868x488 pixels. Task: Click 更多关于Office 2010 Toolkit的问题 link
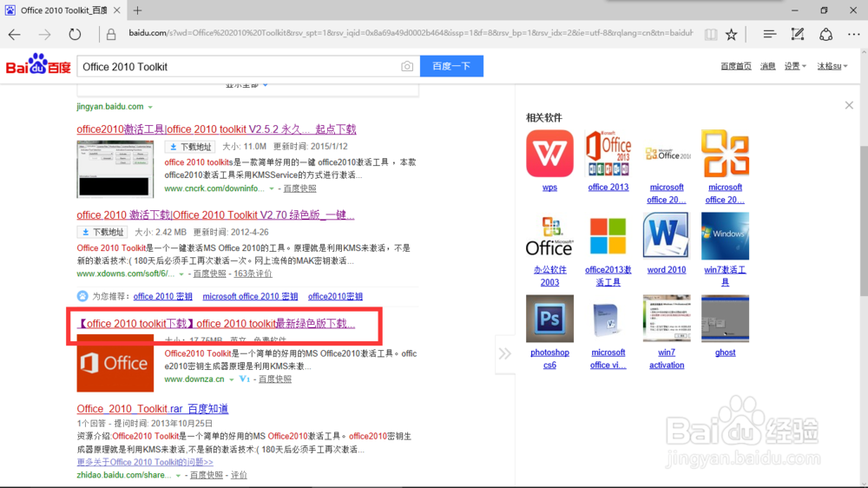144,462
